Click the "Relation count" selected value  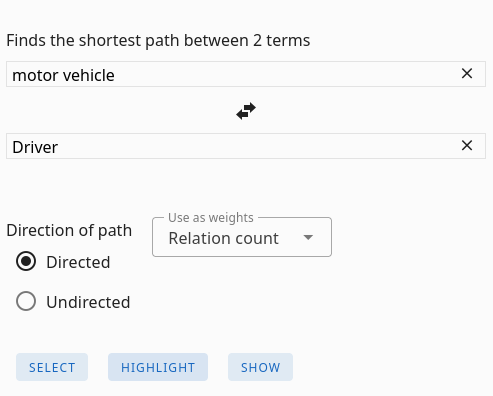click(223, 238)
